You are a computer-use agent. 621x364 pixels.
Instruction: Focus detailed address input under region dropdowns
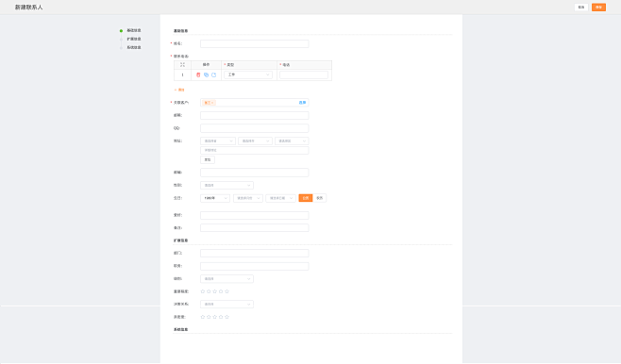point(254,150)
